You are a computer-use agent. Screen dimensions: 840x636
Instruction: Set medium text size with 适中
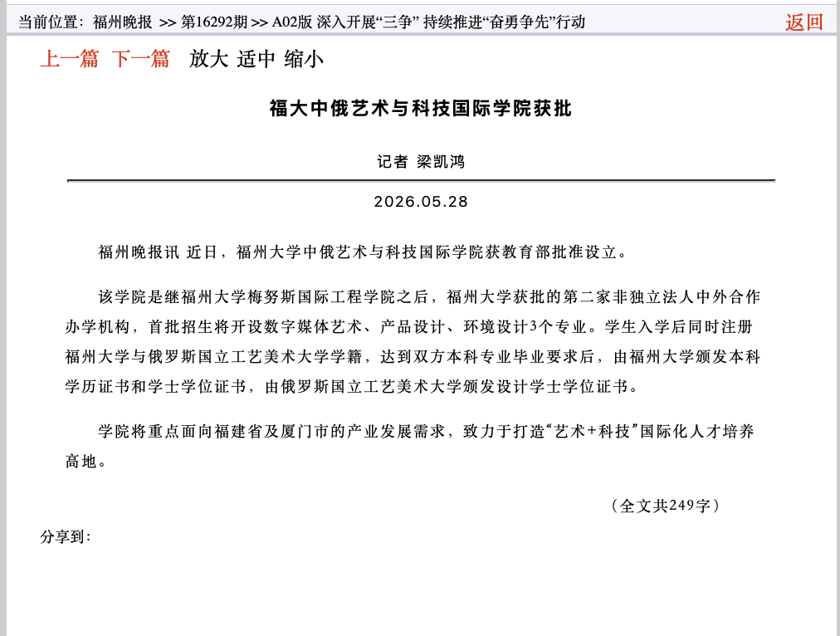point(256,59)
